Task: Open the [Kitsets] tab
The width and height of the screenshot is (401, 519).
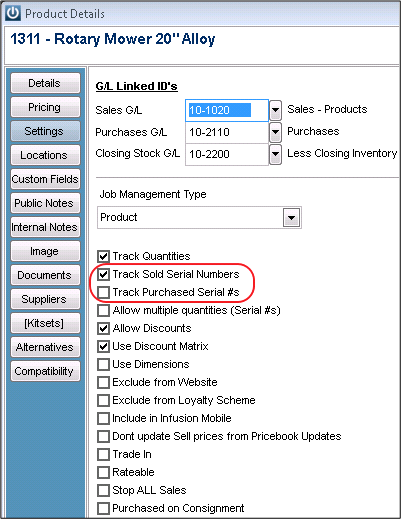Action: point(45,323)
